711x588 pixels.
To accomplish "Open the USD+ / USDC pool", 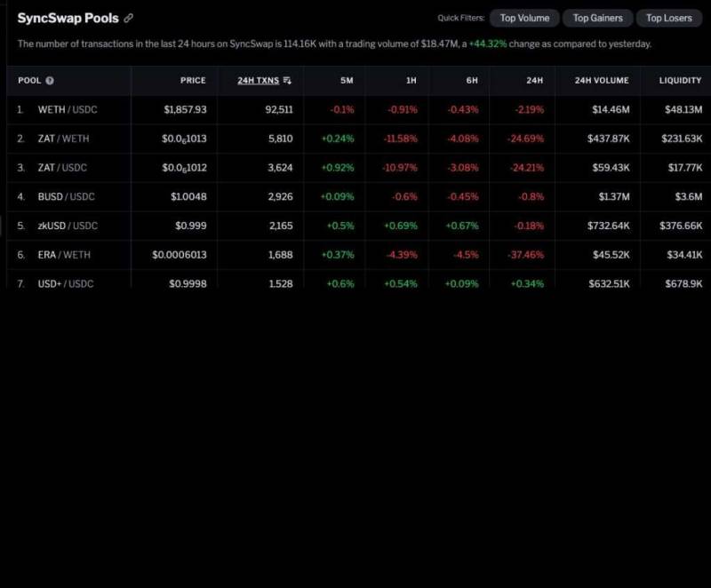I will (x=66, y=283).
